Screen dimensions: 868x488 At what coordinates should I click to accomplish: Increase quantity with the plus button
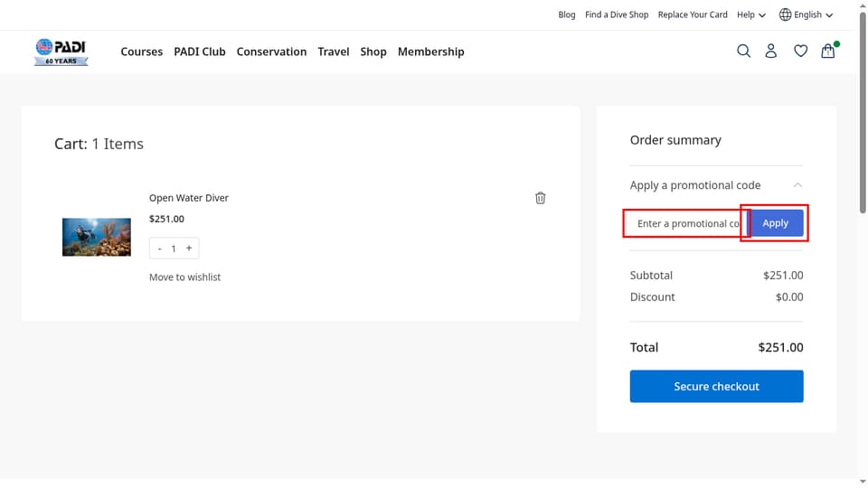coord(189,249)
